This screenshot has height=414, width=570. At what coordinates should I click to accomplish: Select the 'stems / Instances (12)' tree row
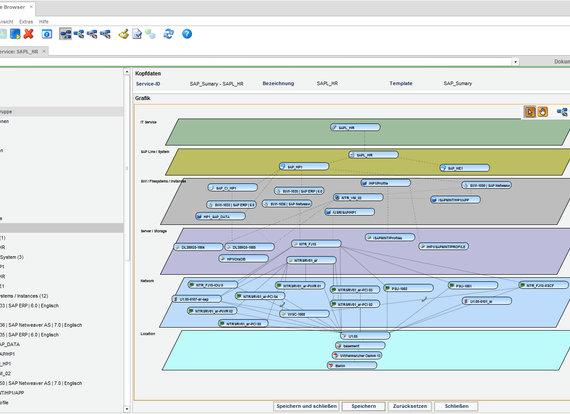point(24,296)
